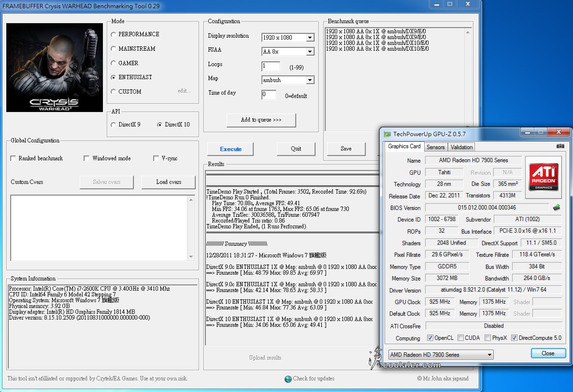This screenshot has width=573, height=392.
Task: Select the GAMER mode radio button
Action: pos(113,63)
